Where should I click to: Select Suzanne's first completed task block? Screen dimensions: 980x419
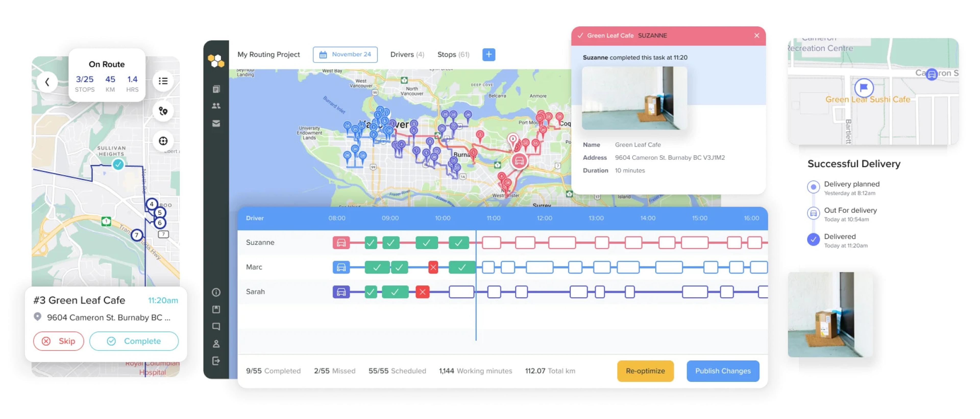pyautogui.click(x=371, y=243)
